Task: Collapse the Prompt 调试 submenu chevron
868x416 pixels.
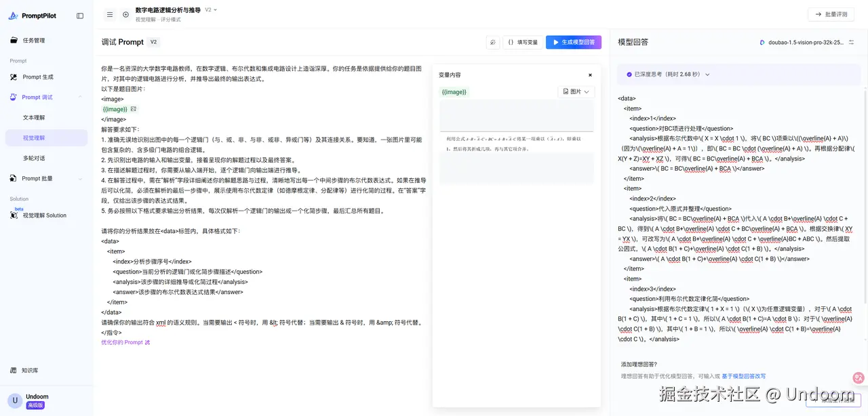Action: 81,97
